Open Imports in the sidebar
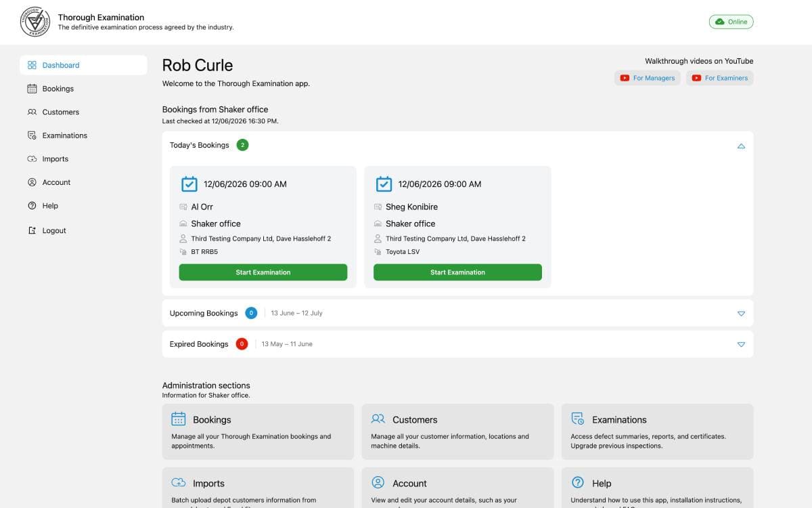Viewport: 812px width, 508px height. coord(83,159)
